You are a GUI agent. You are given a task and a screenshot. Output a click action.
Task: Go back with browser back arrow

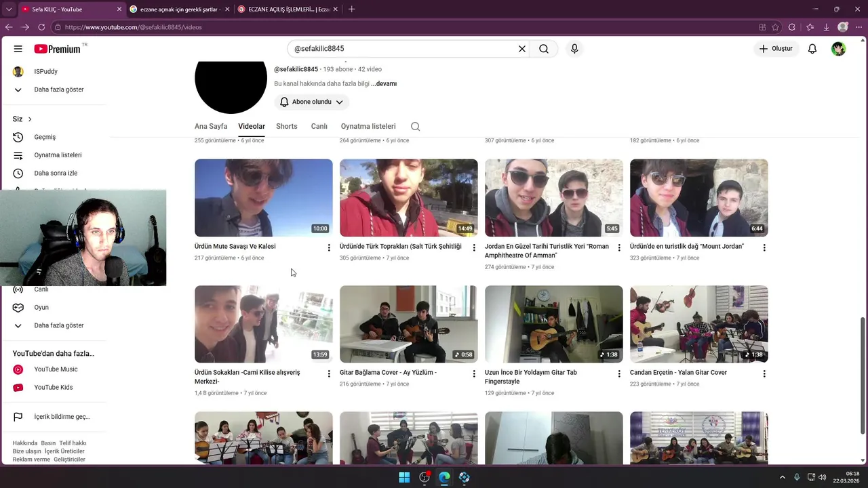(x=9, y=27)
